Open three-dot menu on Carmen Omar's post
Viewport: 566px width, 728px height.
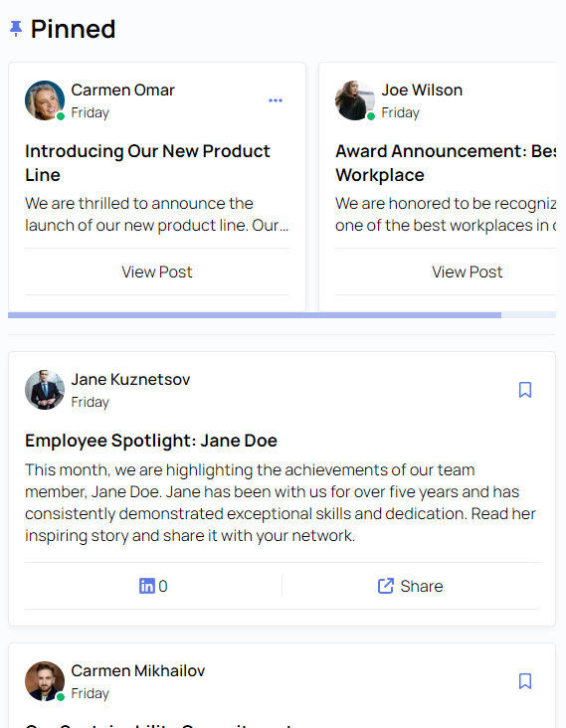coord(276,100)
